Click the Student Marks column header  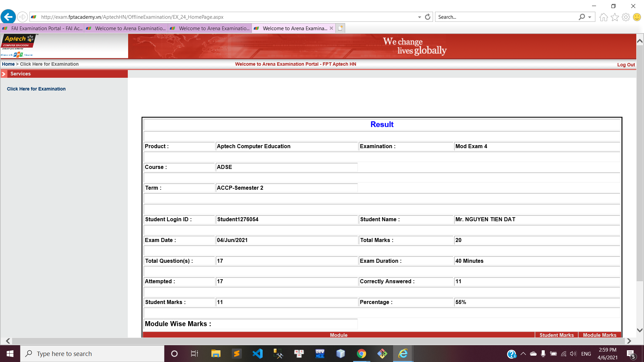(556, 335)
